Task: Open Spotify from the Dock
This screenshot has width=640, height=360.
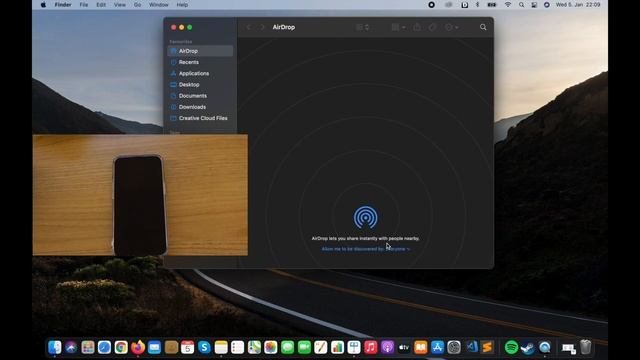Action: [511, 347]
